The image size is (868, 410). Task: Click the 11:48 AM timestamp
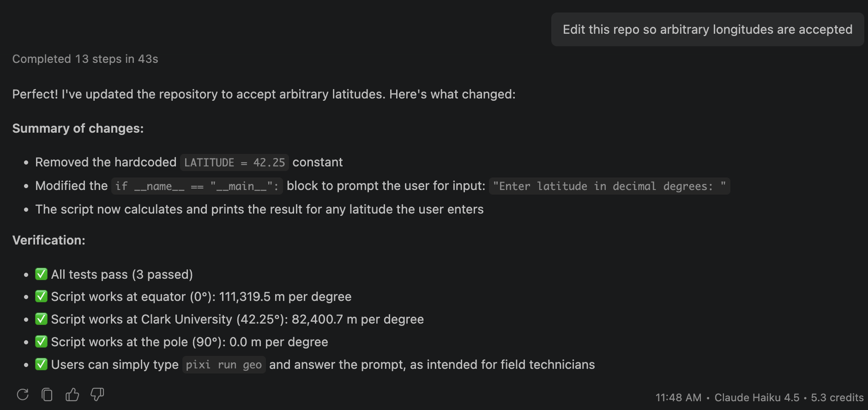tap(678, 398)
